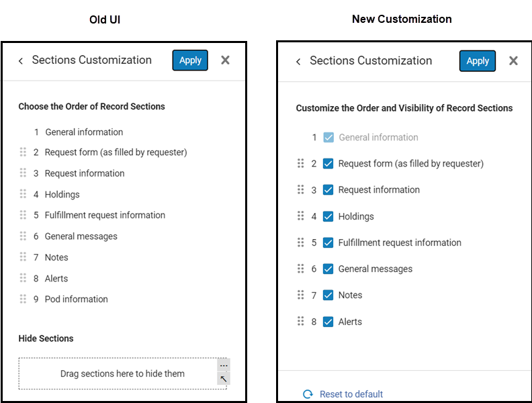Click the ellipsis icon on hide sections box
The image size is (532, 403).
pyautogui.click(x=224, y=365)
